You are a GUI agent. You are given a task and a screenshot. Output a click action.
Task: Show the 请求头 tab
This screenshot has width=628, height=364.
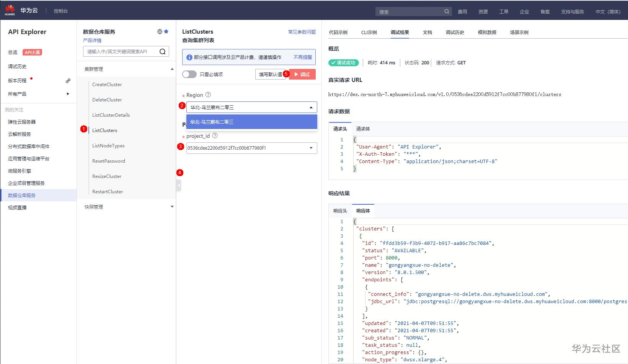coord(340,129)
